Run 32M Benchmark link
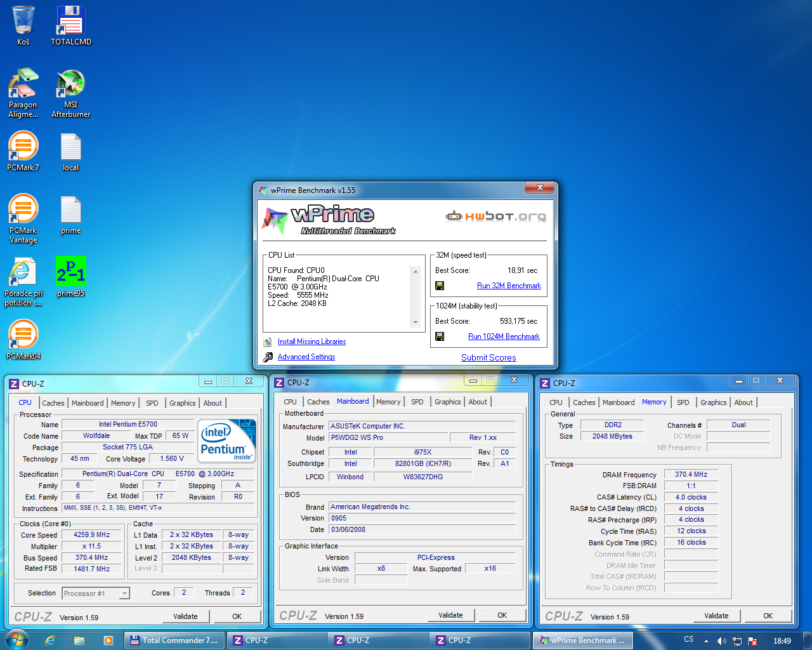This screenshot has width=812, height=650. [x=509, y=286]
